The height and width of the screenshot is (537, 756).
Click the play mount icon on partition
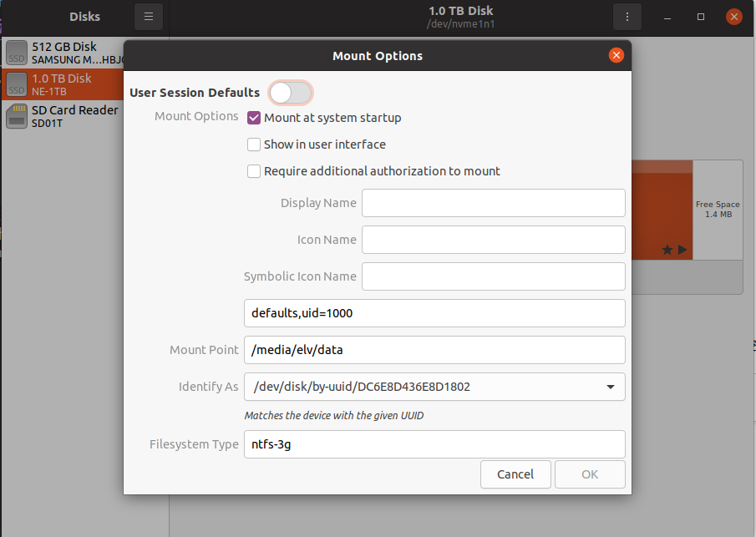[682, 250]
